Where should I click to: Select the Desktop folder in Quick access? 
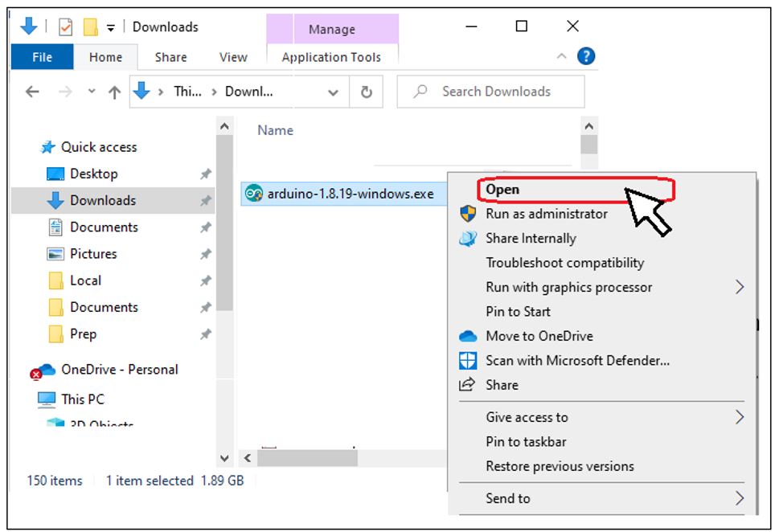coord(93,174)
